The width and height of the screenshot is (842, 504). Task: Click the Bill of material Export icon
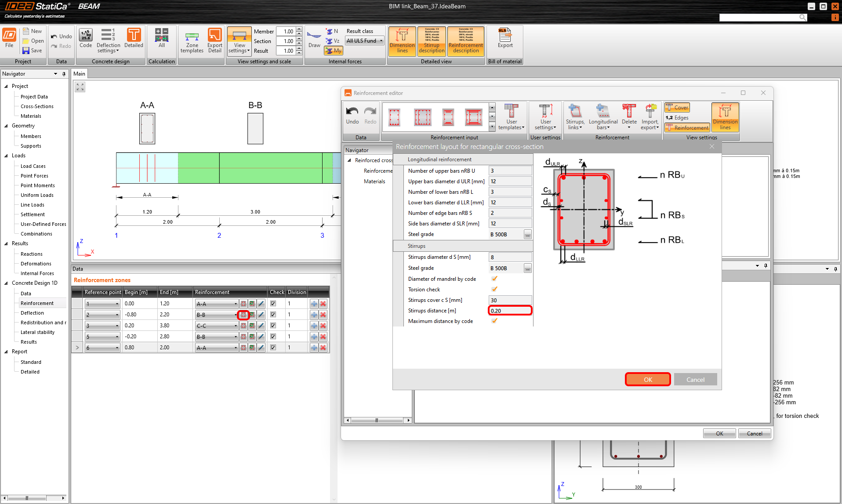coord(505,38)
